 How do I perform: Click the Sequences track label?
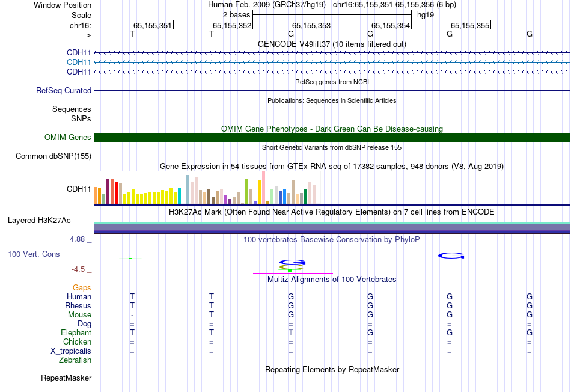tap(72, 109)
